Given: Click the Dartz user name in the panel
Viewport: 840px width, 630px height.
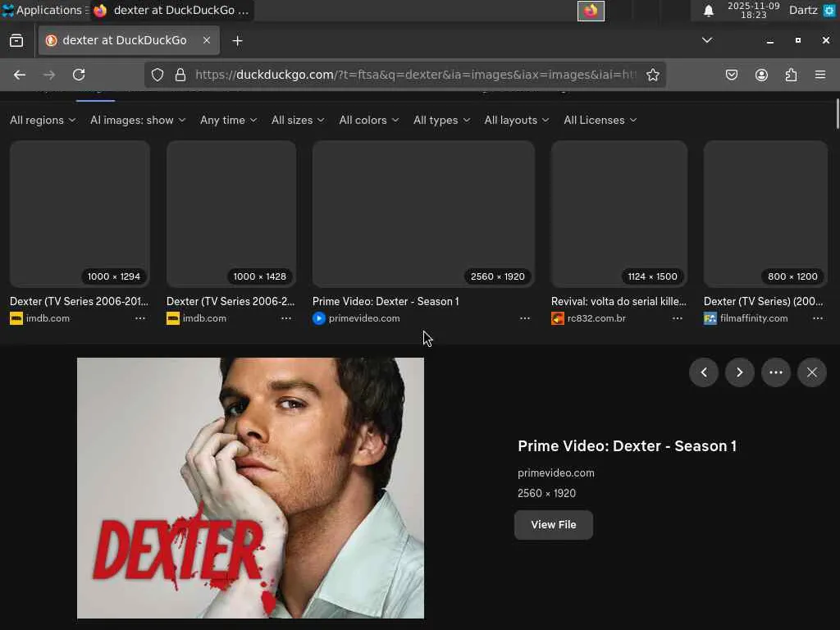Looking at the screenshot, I should pyautogui.click(x=803, y=10).
